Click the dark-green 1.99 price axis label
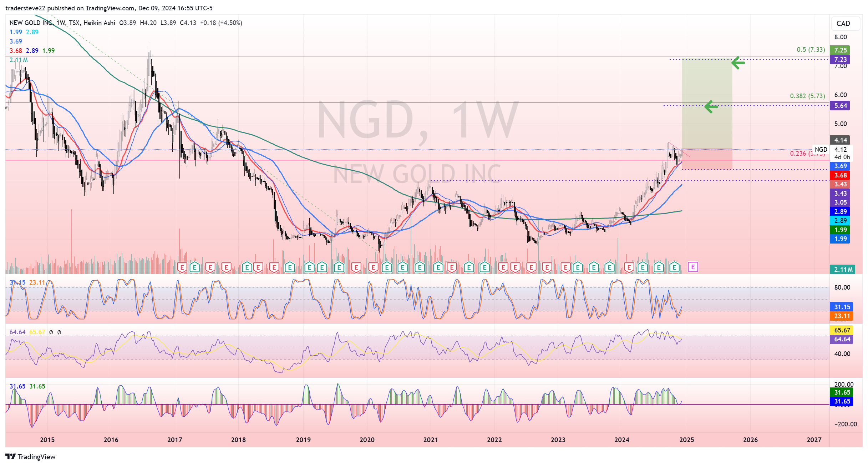Viewport: 868px width, 466px height. (x=840, y=230)
